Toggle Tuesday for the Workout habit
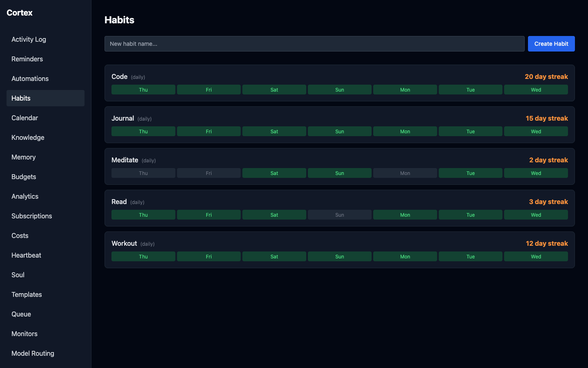 tap(470, 256)
